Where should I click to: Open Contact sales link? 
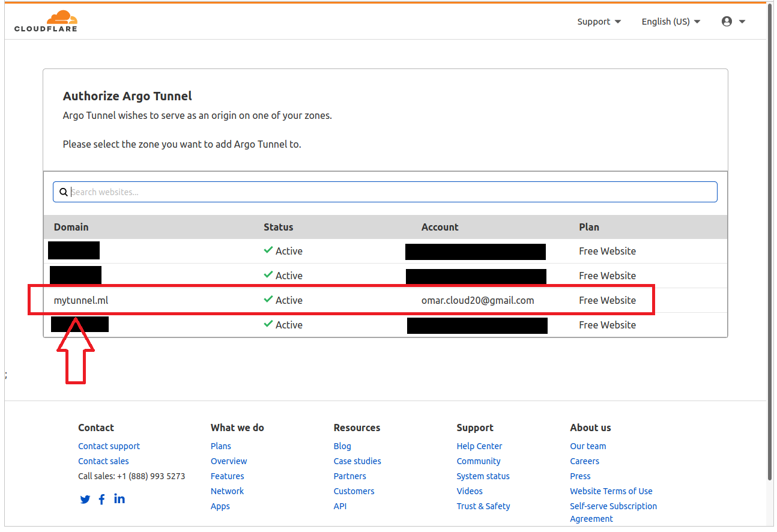tap(103, 461)
